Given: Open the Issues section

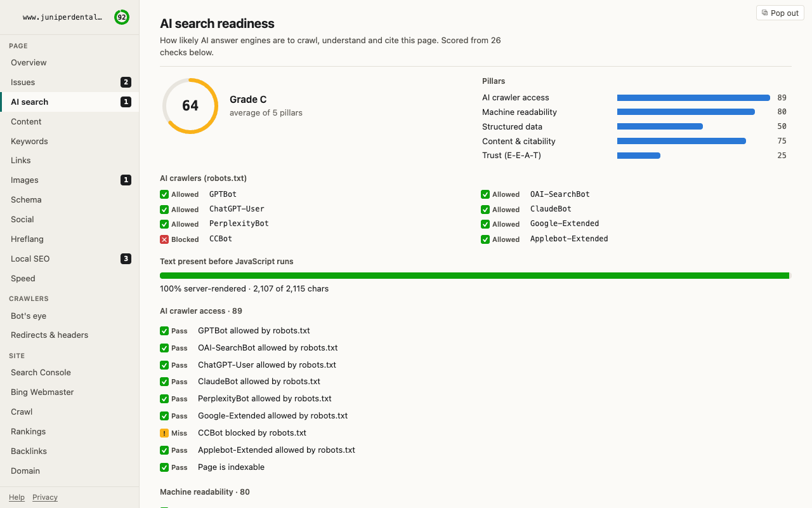Looking at the screenshot, I should [x=69, y=82].
